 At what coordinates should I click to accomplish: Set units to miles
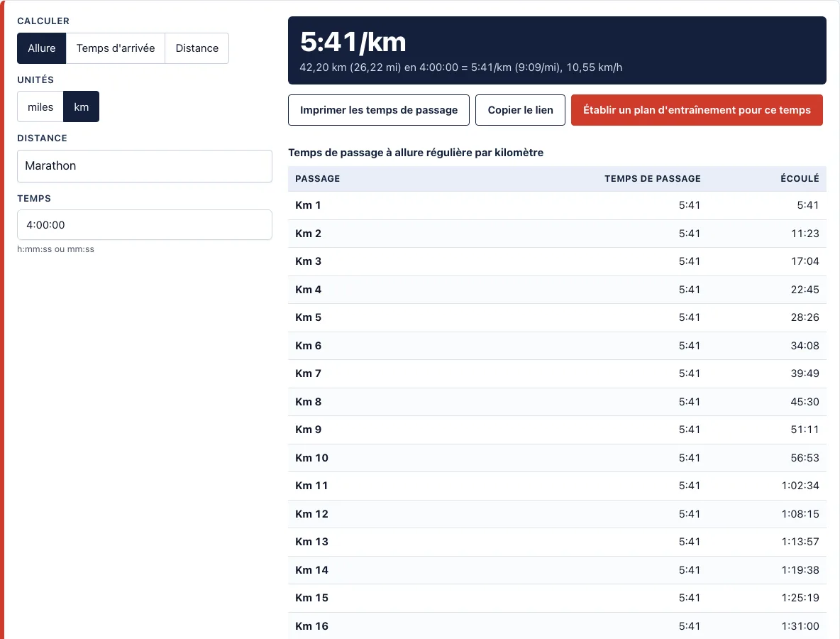pyautogui.click(x=40, y=106)
